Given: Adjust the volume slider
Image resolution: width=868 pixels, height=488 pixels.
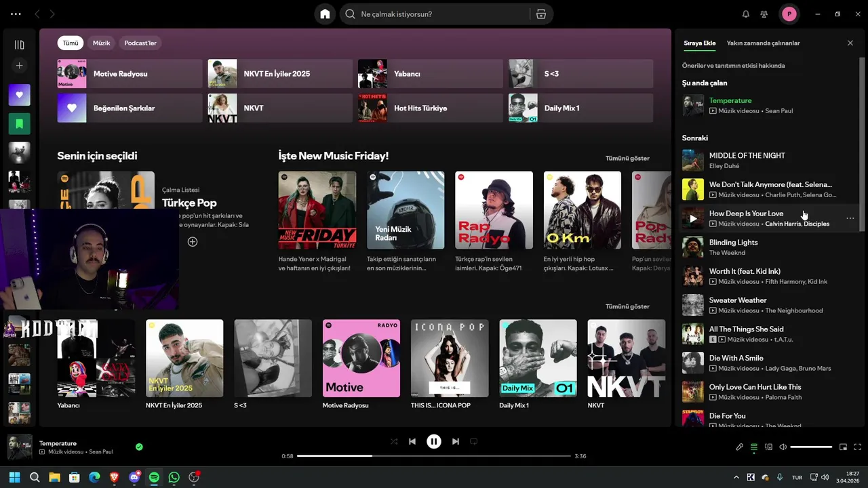Looking at the screenshot, I should [x=811, y=447].
